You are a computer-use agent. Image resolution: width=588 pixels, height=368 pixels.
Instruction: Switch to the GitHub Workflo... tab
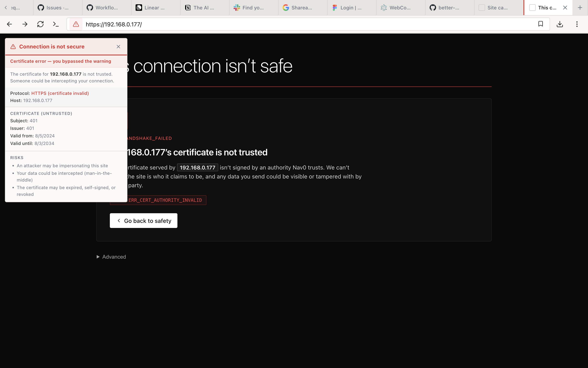point(107,8)
